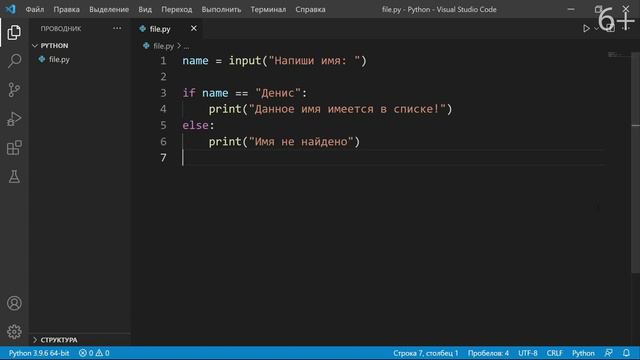Minimize the VS Code window
Screen dimensions: 640x360
(571, 9)
